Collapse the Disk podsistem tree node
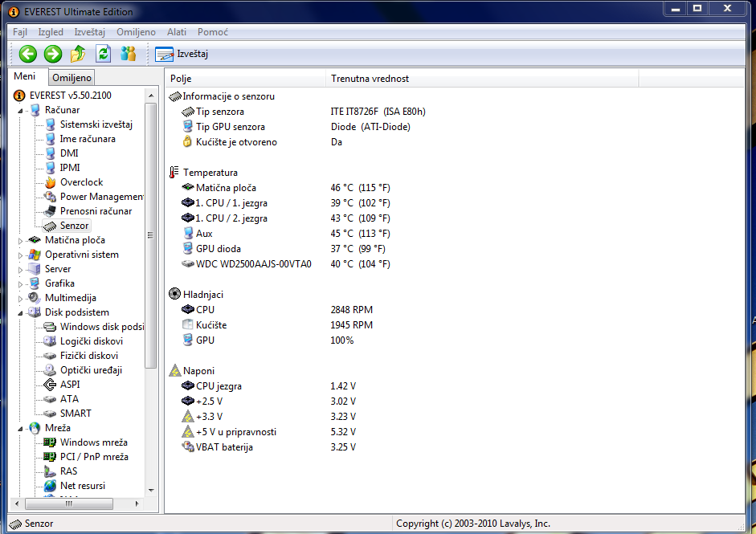Viewport: 756px width, 534px height. [x=21, y=312]
